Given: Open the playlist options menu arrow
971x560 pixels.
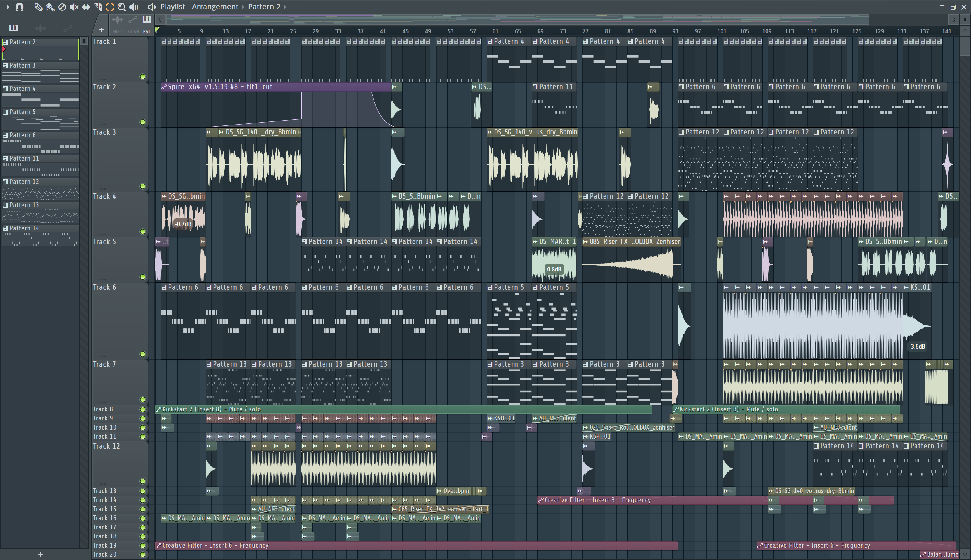Looking at the screenshot, I should [x=8, y=7].
